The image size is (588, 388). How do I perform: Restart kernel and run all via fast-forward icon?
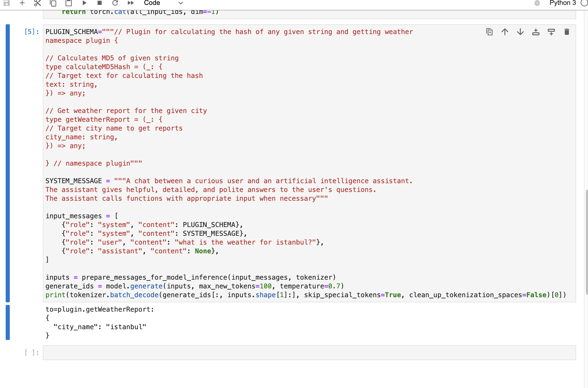point(131,3)
